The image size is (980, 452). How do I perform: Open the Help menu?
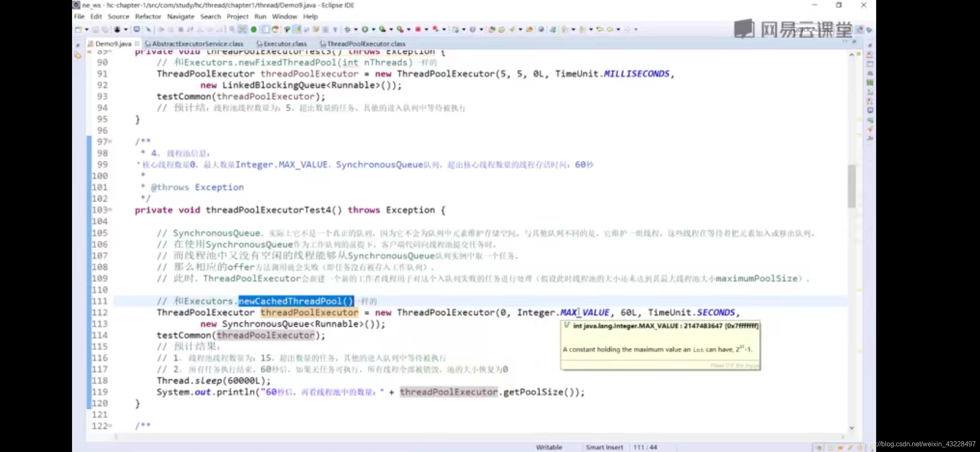point(310,16)
